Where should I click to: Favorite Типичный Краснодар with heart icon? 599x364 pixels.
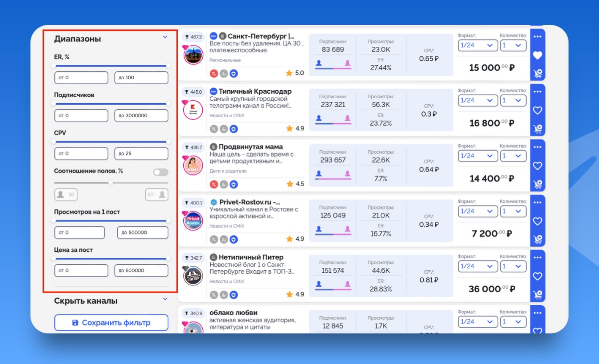pyautogui.click(x=537, y=111)
